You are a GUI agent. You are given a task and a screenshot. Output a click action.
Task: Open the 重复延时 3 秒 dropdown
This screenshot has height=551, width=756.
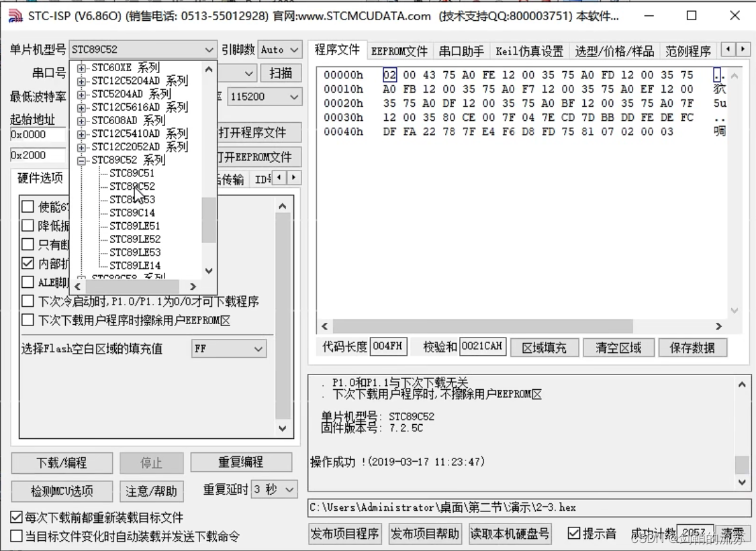click(274, 490)
